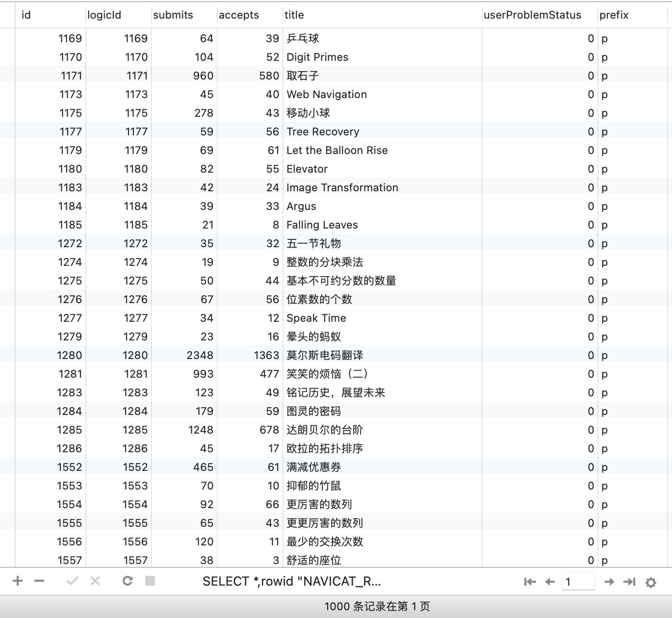Click the apply changes checkmark icon

tap(73, 581)
